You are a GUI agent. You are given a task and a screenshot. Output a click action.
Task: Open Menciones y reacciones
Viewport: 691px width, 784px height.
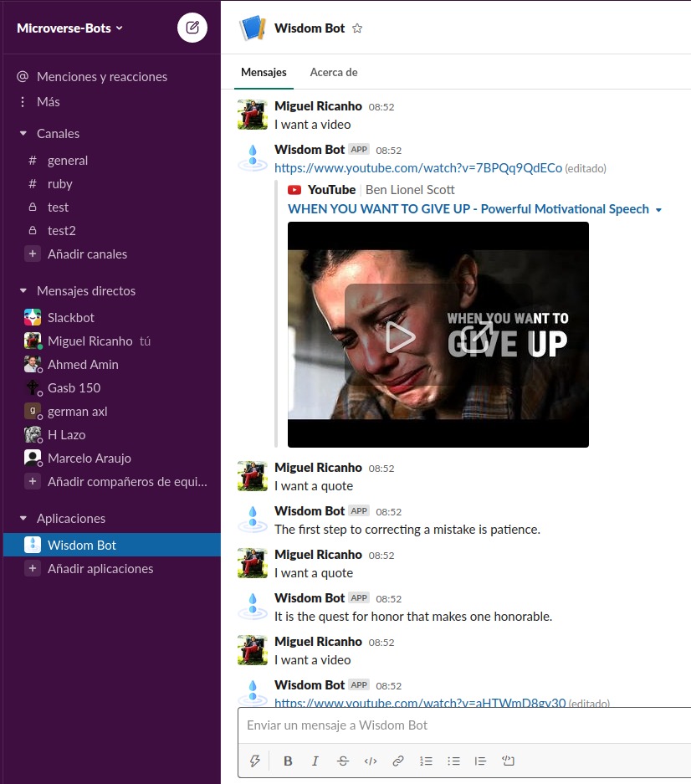[102, 76]
